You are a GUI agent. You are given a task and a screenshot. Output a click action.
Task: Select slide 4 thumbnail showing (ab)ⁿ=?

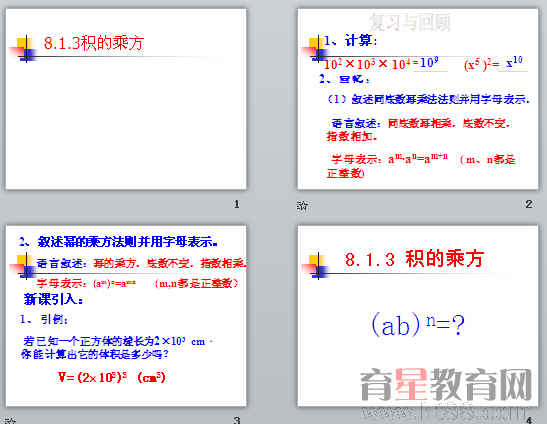pyautogui.click(x=418, y=316)
